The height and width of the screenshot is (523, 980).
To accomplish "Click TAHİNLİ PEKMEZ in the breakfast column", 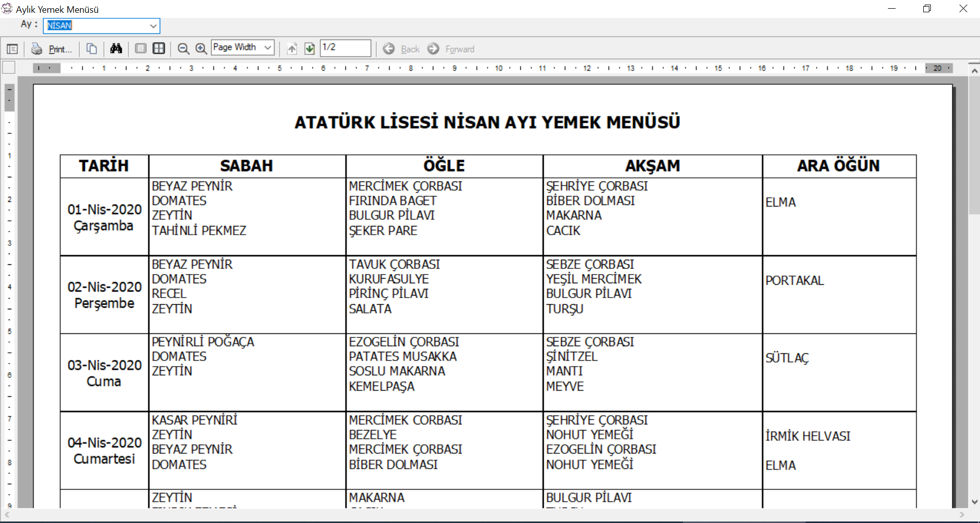I will (199, 231).
